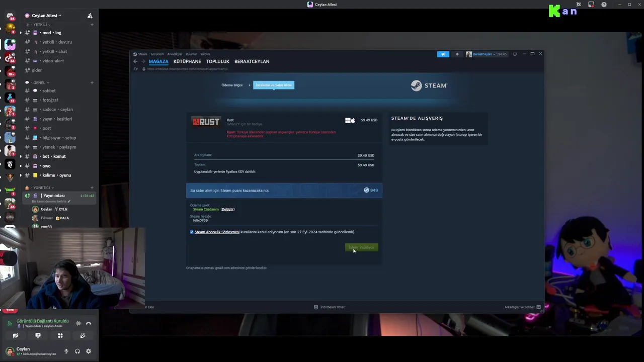This screenshot has width=644, height=362.
Task: Add channel to YÖNETİCİ category
Action: pyautogui.click(x=92, y=188)
